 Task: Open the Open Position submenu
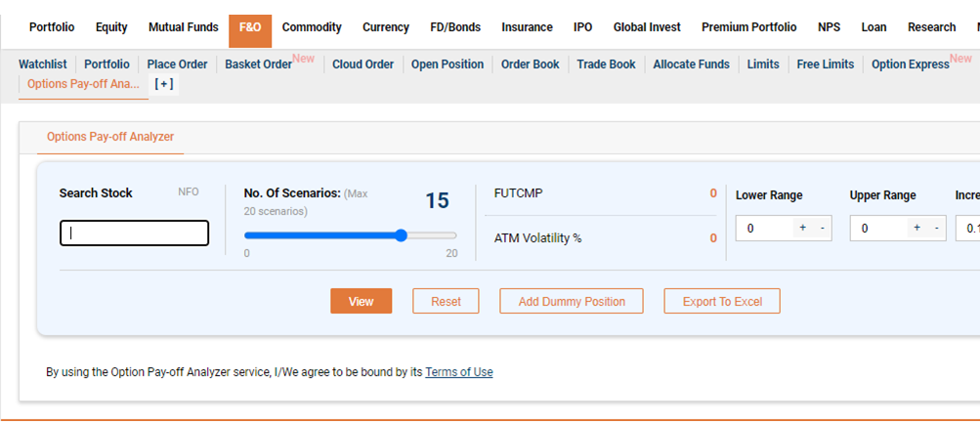447,64
